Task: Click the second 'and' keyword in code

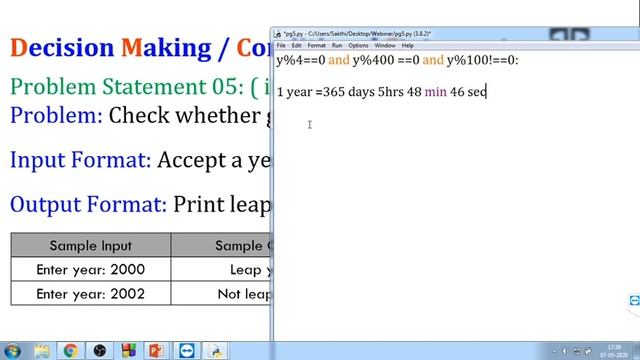Action: (x=433, y=60)
